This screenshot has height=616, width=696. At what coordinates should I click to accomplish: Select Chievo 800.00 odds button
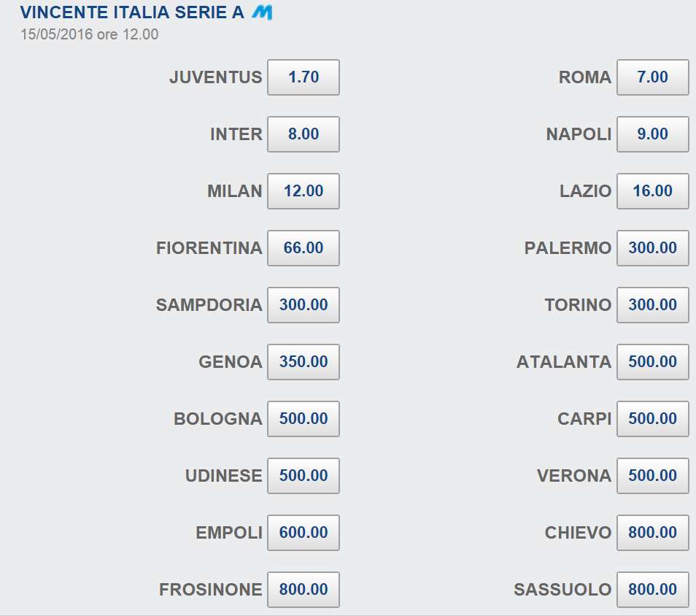(652, 532)
